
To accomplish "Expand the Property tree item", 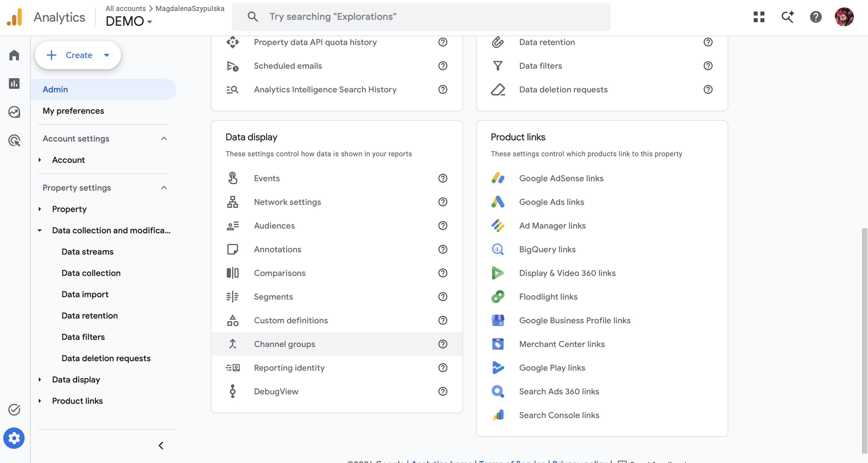I will (x=40, y=209).
